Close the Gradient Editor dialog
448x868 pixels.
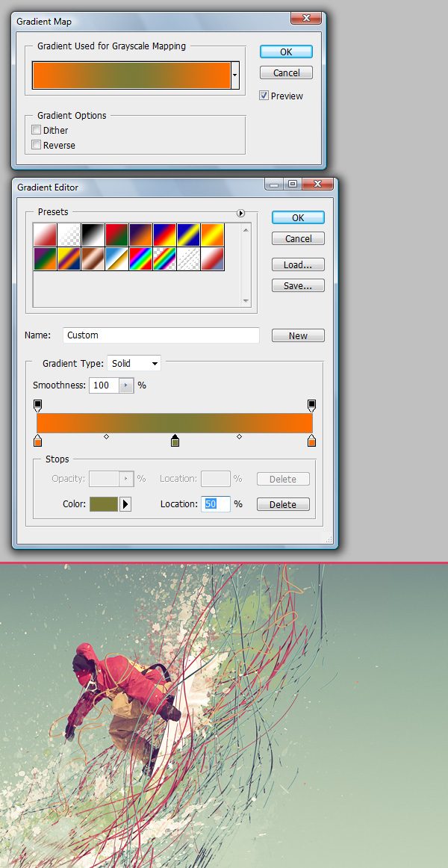[x=317, y=185]
